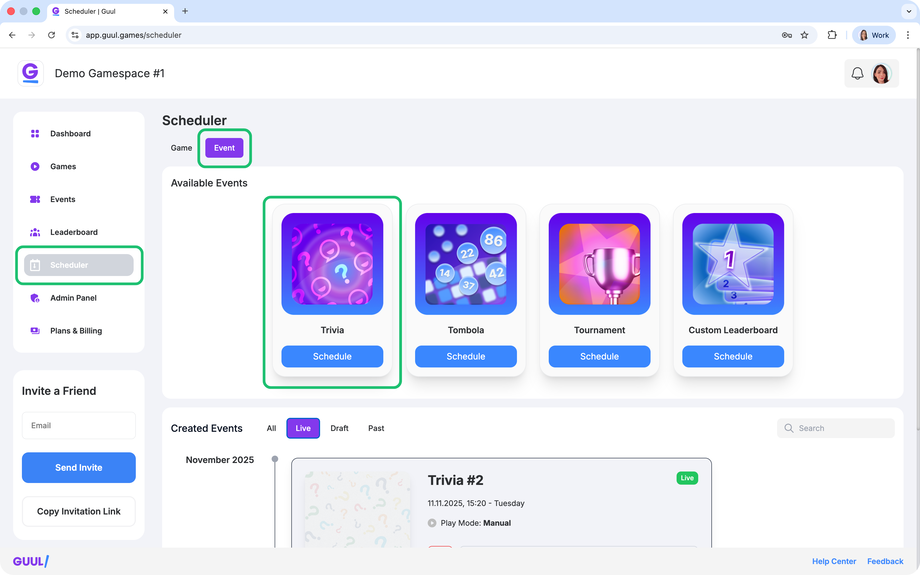Schedule a Tournament event
Image resolution: width=920 pixels, height=575 pixels.
coord(600,356)
